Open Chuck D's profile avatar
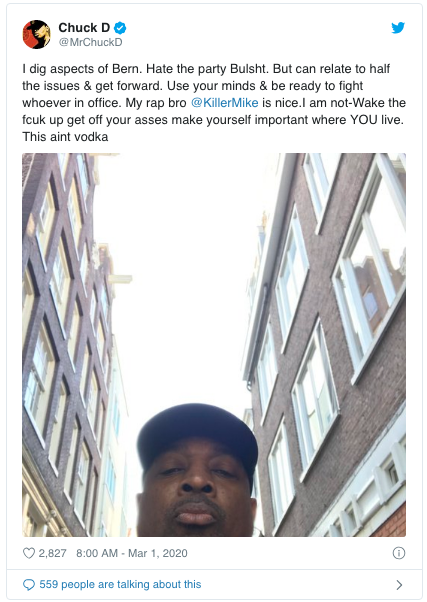 [36, 35]
